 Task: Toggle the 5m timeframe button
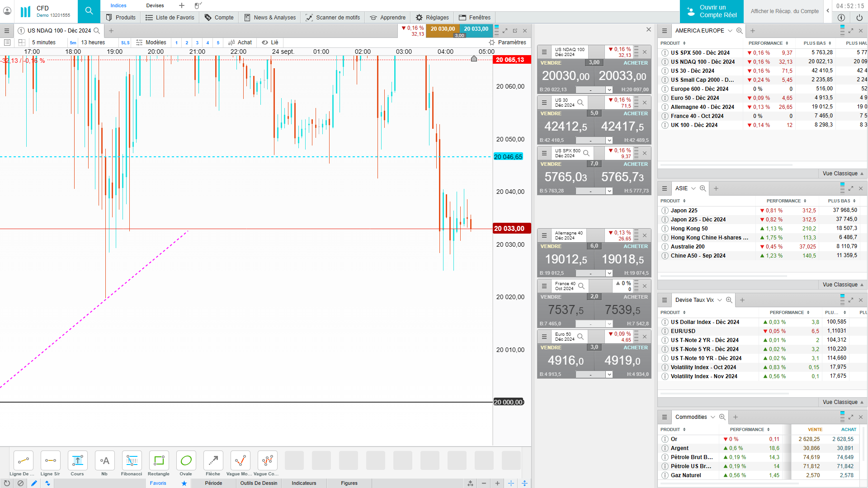(x=73, y=43)
